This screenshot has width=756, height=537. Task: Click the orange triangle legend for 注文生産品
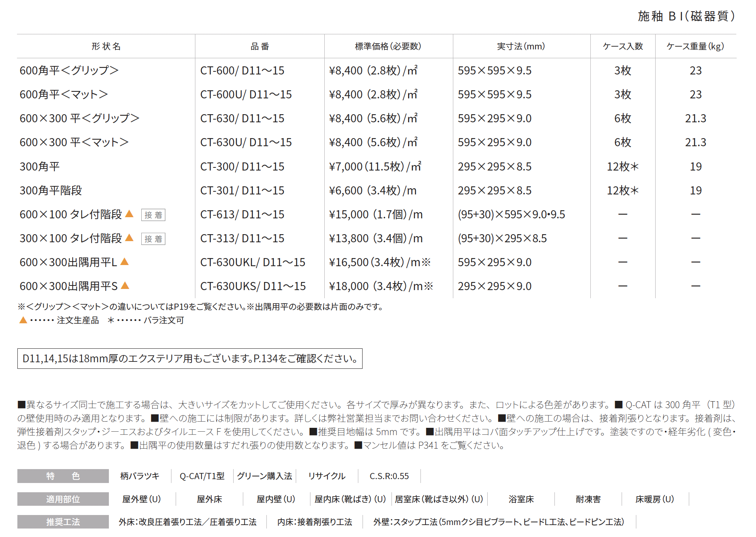[x=23, y=320]
